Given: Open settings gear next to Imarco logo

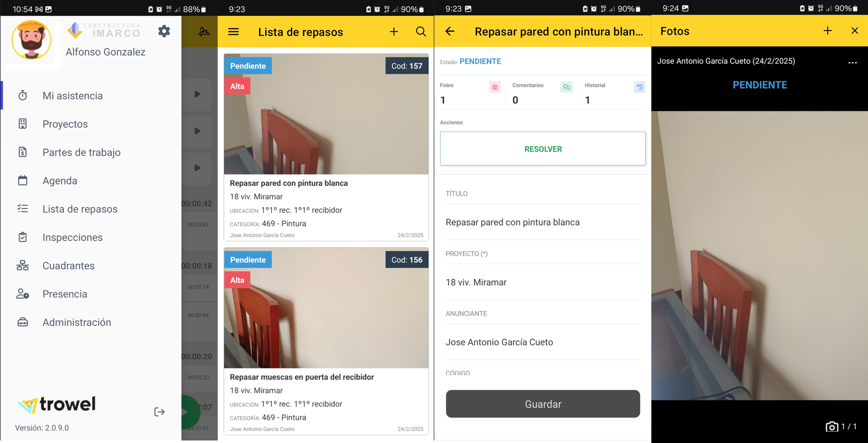Looking at the screenshot, I should [164, 32].
